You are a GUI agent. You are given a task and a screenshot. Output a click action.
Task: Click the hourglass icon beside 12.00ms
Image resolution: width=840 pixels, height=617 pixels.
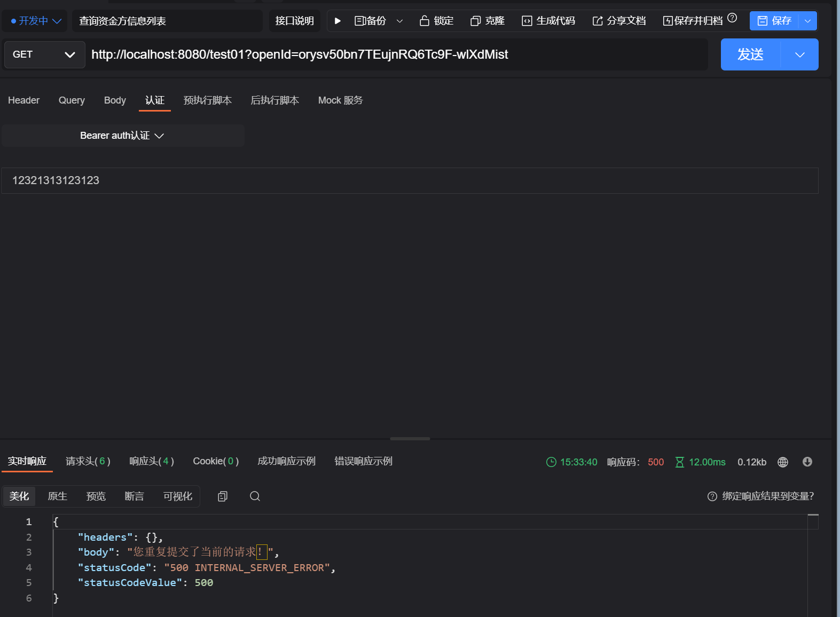[680, 462]
